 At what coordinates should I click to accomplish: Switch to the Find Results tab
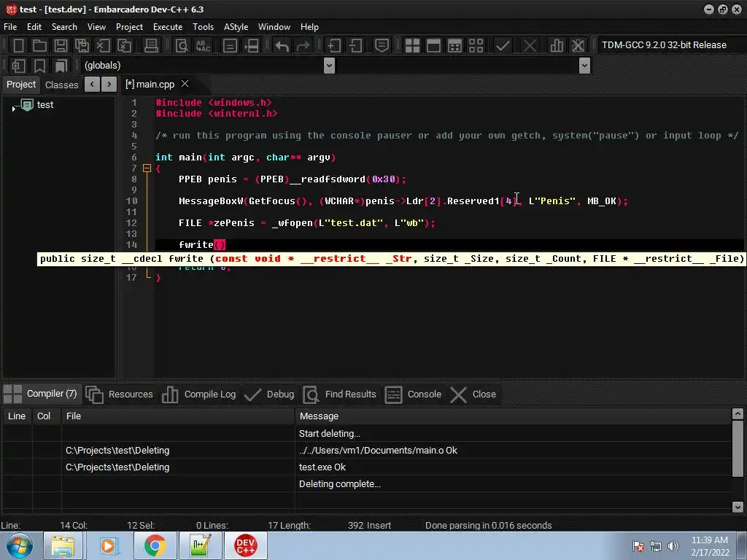pos(340,394)
